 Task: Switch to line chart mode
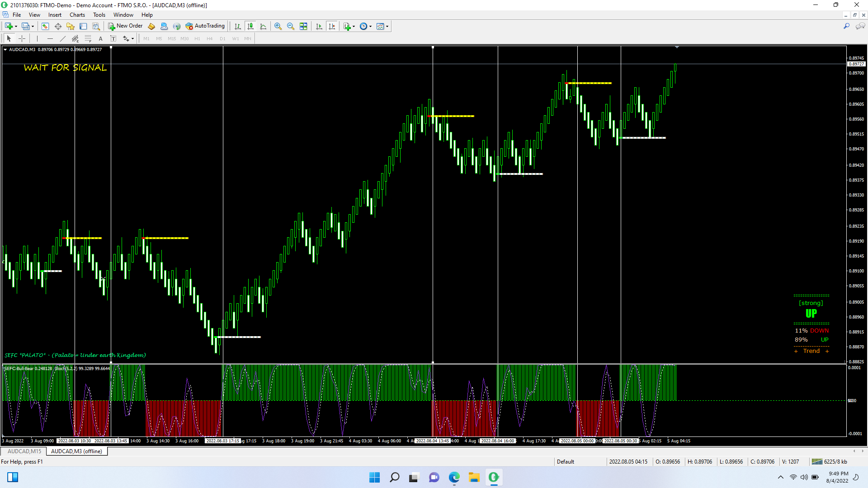pyautogui.click(x=263, y=26)
